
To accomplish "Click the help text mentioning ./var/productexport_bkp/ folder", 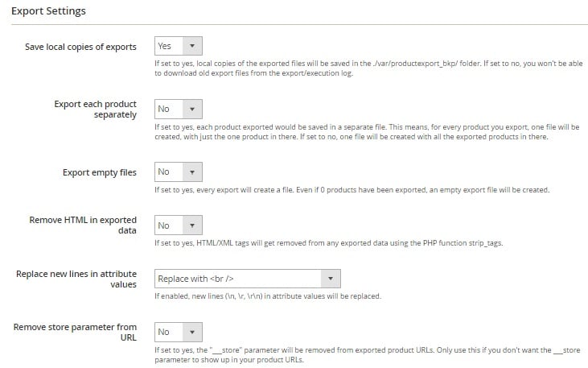I will (x=368, y=68).
